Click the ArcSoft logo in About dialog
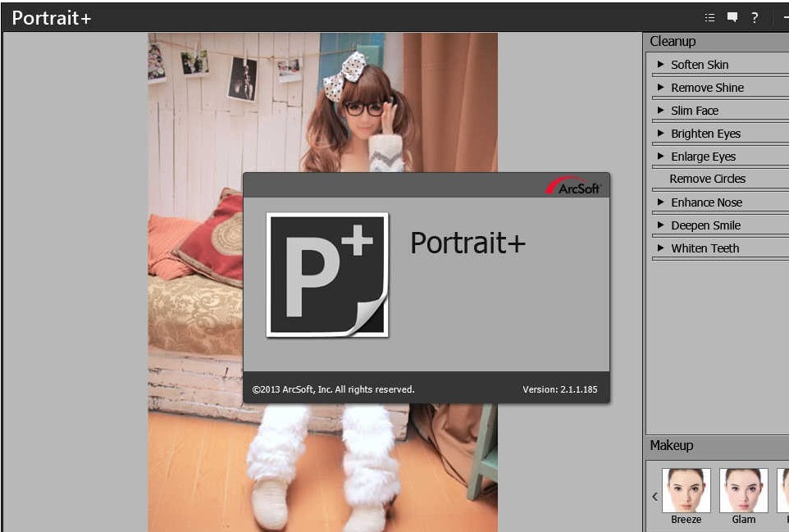 tap(574, 185)
